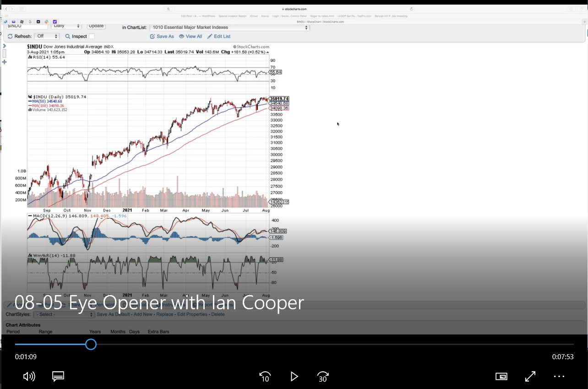Open the Refresh Off dropdown
The image size is (588, 389).
tap(47, 36)
